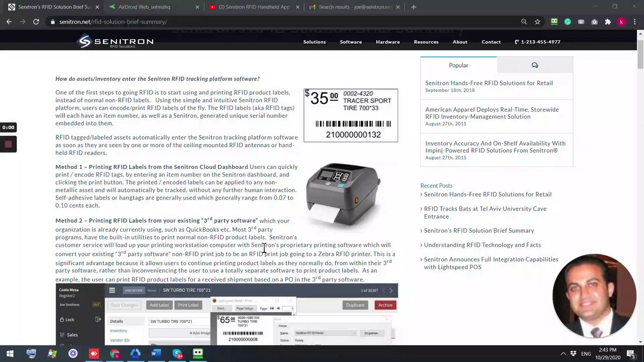644x362 pixels.
Task: Call the phone number 1-213-455-4977
Action: [537, 42]
